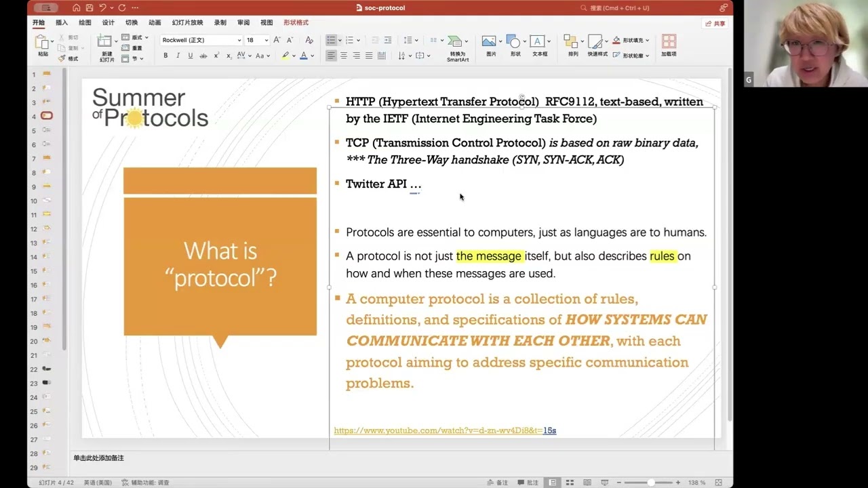The height and width of the screenshot is (488, 868).
Task: Switch to Reading view icon
Action: [586, 483]
